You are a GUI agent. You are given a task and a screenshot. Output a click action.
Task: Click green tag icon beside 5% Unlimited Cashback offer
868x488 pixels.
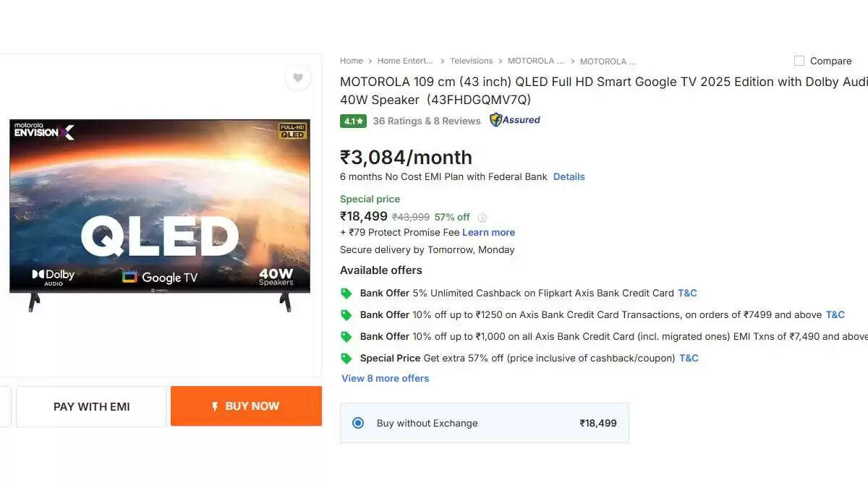coord(346,294)
